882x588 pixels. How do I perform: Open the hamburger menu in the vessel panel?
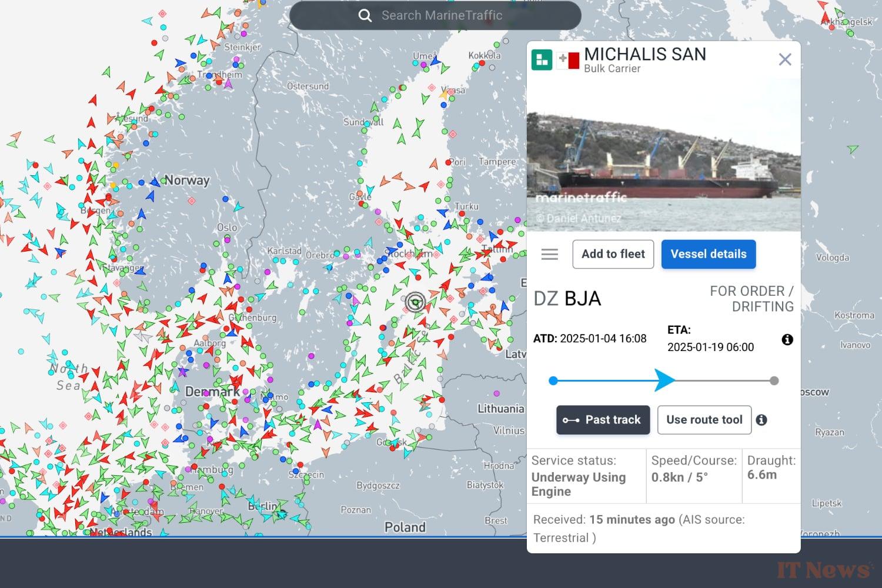pos(549,254)
